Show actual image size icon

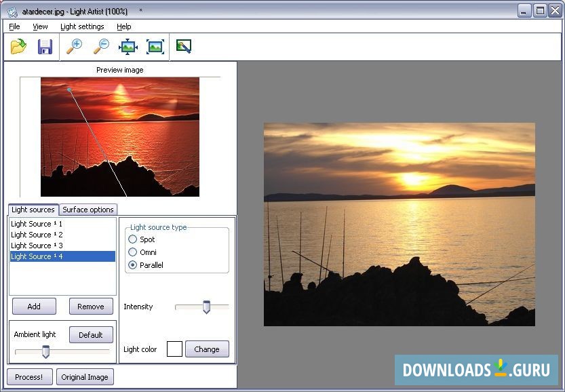(155, 47)
